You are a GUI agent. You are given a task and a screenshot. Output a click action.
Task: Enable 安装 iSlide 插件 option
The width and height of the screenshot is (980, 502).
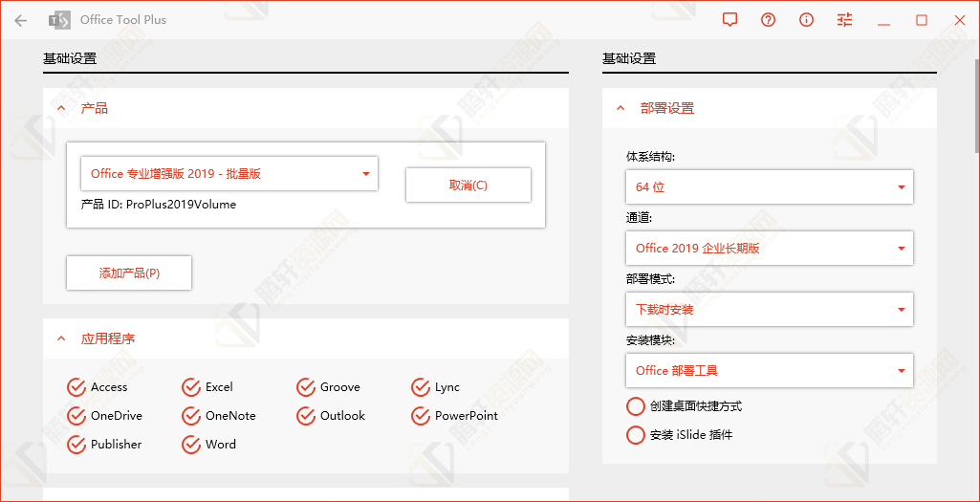(x=635, y=434)
